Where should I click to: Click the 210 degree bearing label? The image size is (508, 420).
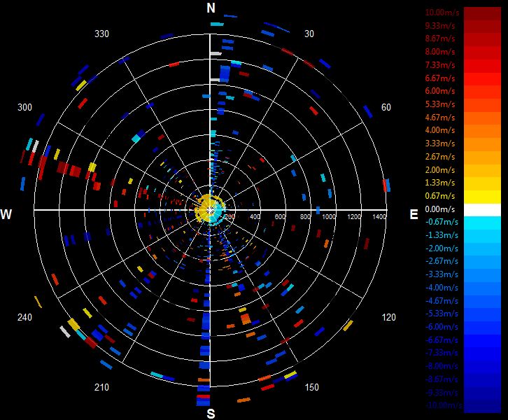[101, 387]
